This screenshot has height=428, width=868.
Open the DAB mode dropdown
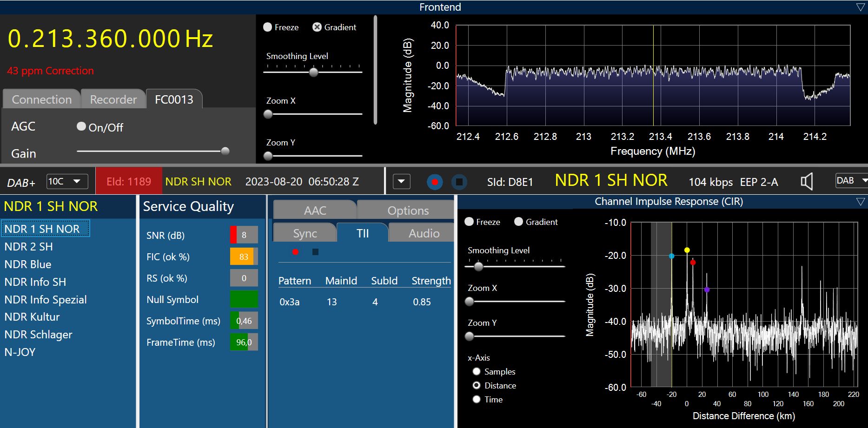coord(851,181)
